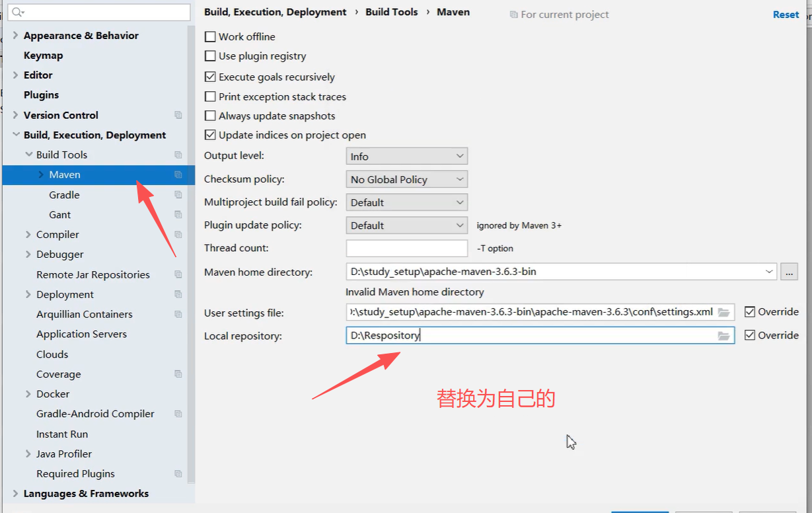This screenshot has height=513, width=812.
Task: Expand the Java Profiler node
Action: [x=28, y=454]
